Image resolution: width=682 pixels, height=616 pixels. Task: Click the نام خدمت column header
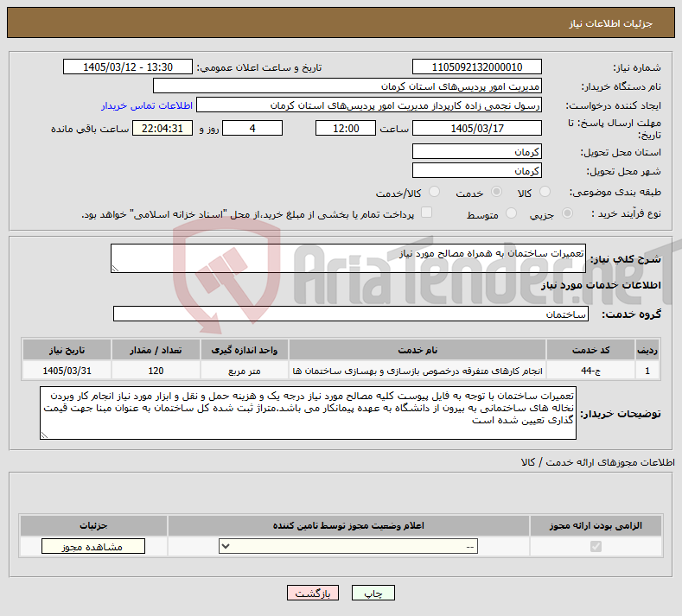point(417,350)
